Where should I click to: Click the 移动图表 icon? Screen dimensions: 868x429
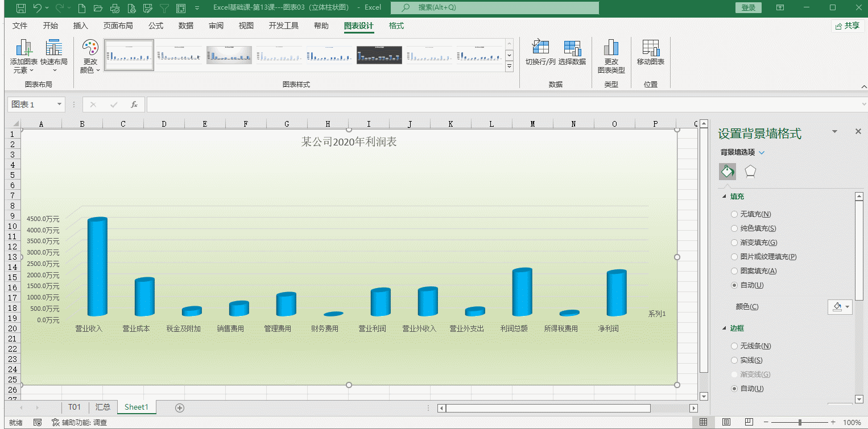coord(650,48)
